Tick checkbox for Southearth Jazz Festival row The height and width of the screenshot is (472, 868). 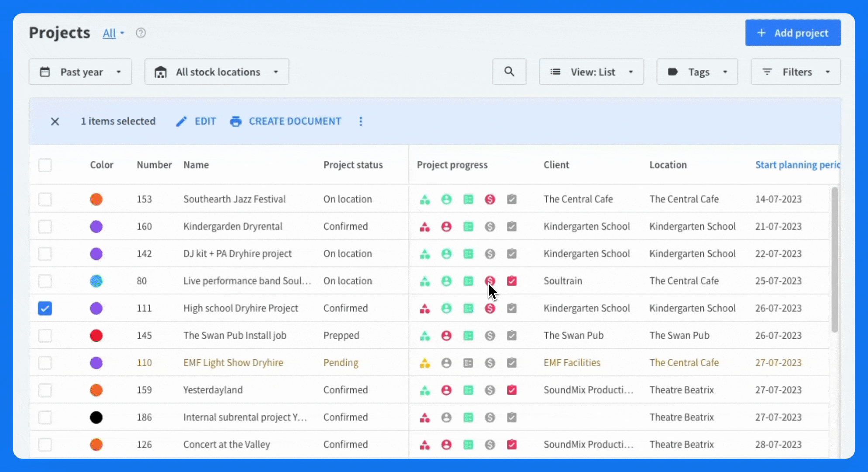point(45,199)
